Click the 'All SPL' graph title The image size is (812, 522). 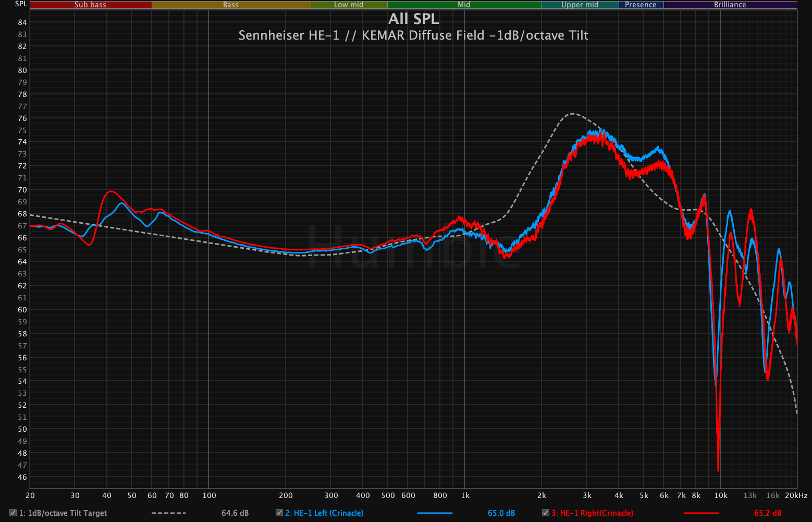(x=414, y=19)
